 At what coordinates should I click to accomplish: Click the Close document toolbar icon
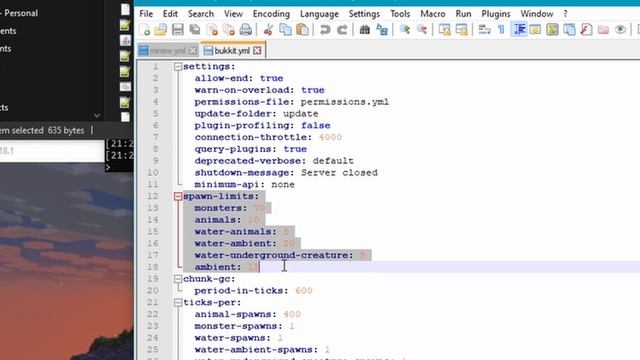pos(212,29)
